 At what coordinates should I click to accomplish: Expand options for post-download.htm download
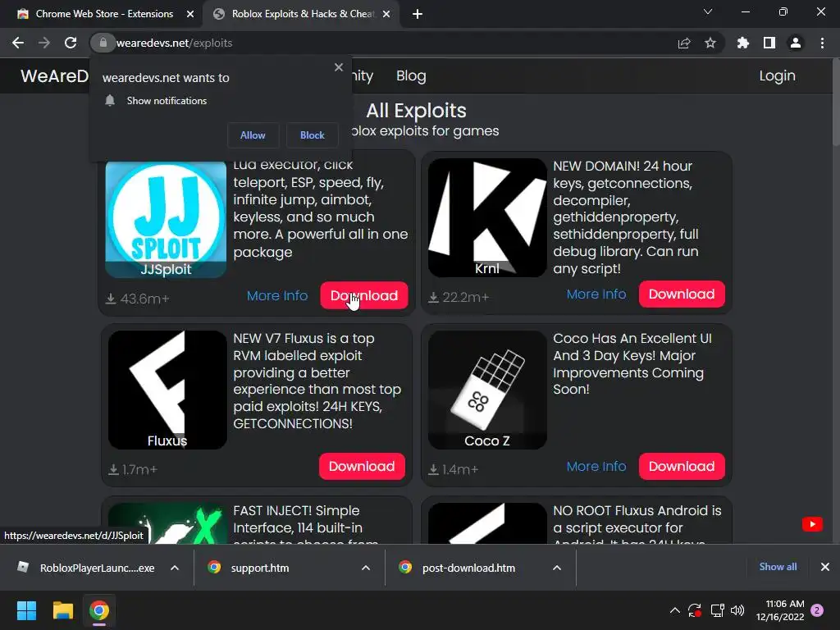[x=557, y=568]
